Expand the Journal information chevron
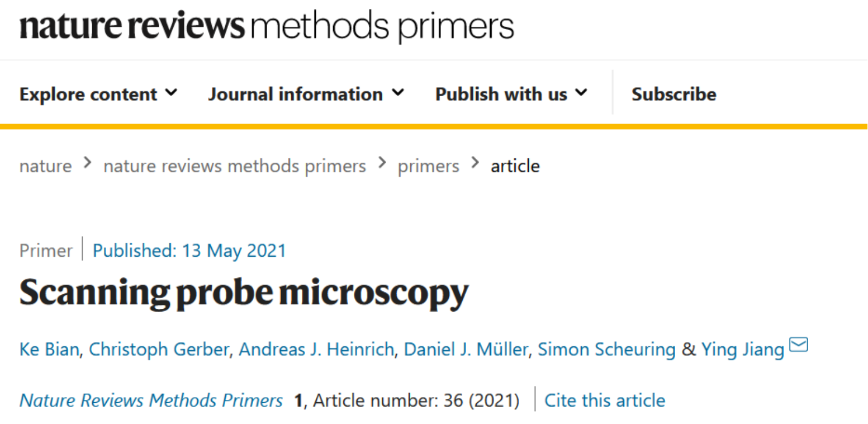The height and width of the screenshot is (424, 868). coord(397,92)
